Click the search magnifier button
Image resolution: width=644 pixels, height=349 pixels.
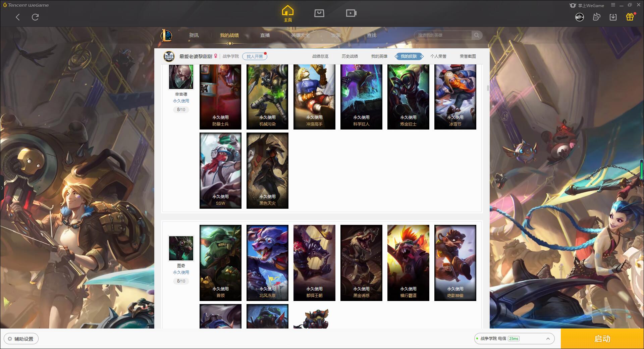[477, 35]
